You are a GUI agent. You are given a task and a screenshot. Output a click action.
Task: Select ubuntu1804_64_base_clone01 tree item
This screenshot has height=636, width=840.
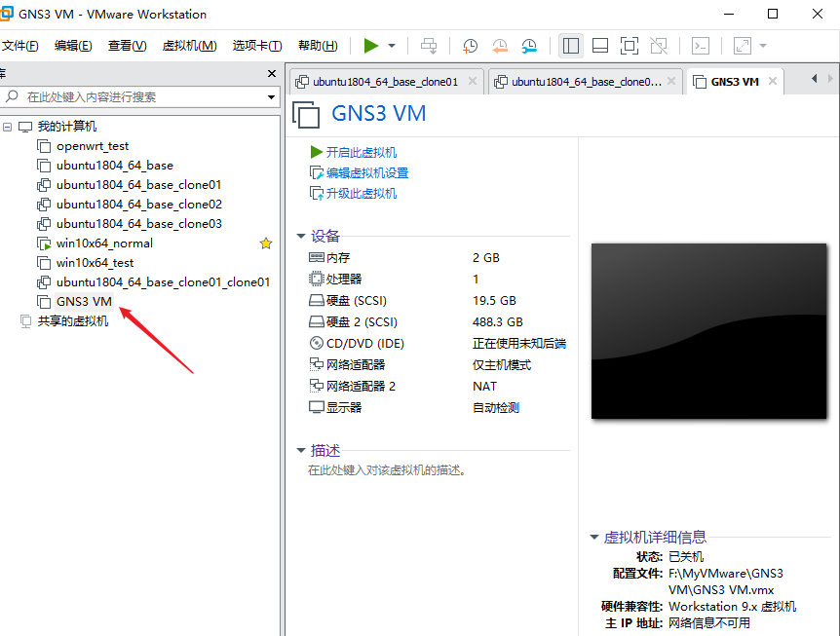tap(138, 185)
